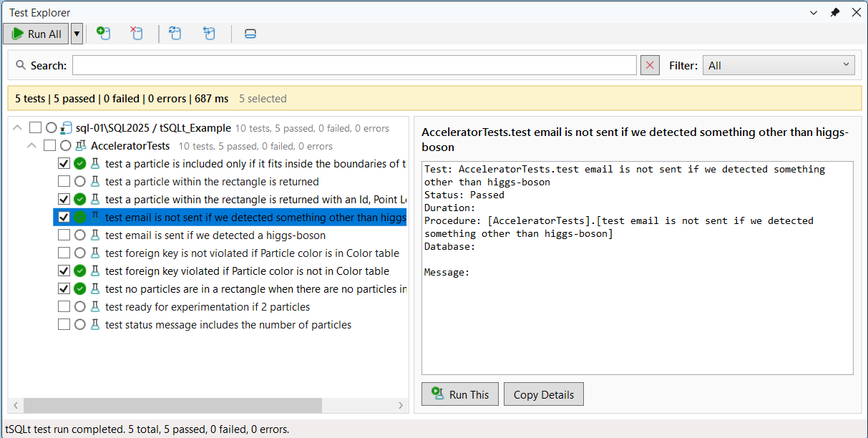Image resolution: width=868 pixels, height=438 pixels.
Task: Click not-run circle of 'ready for experimentation' test
Action: tap(79, 307)
